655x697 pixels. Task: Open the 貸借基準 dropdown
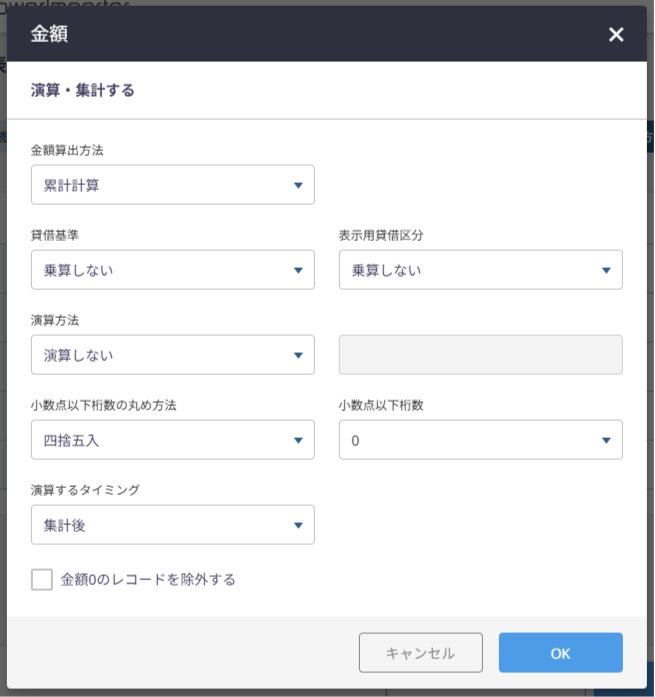[x=173, y=270]
